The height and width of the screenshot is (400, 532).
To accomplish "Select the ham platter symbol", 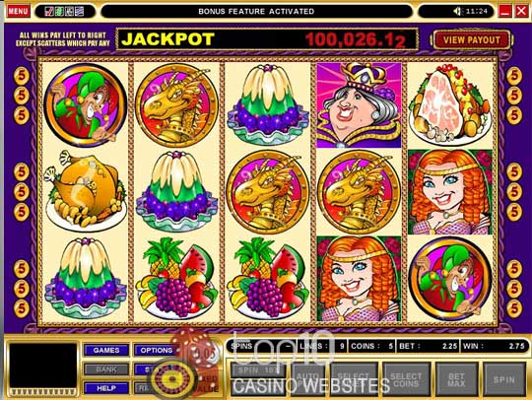I will (450, 105).
